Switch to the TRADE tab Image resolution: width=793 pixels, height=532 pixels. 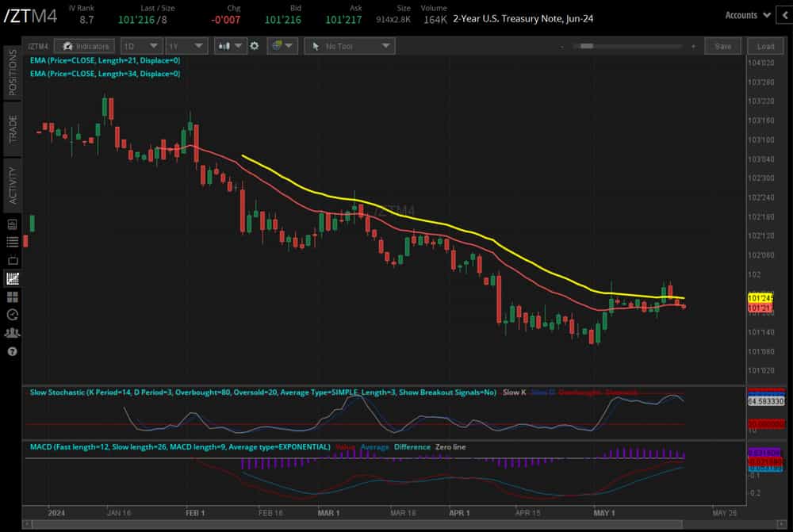11,125
